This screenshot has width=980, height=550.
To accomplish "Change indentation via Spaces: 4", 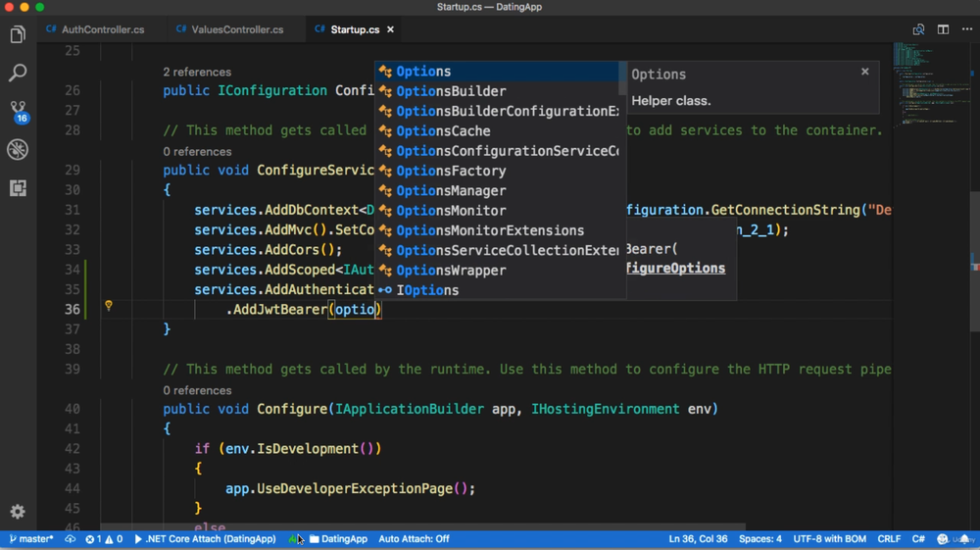I will point(760,539).
